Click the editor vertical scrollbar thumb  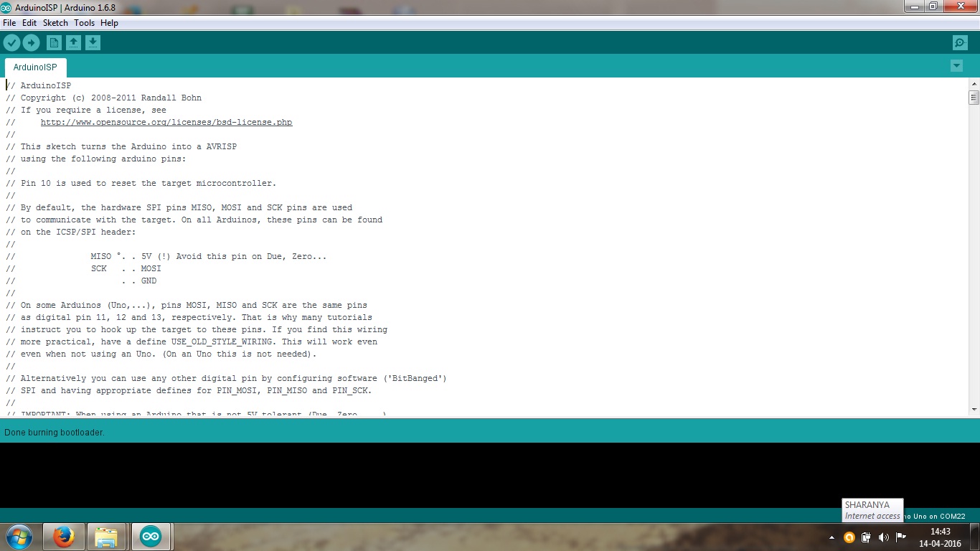click(x=974, y=98)
